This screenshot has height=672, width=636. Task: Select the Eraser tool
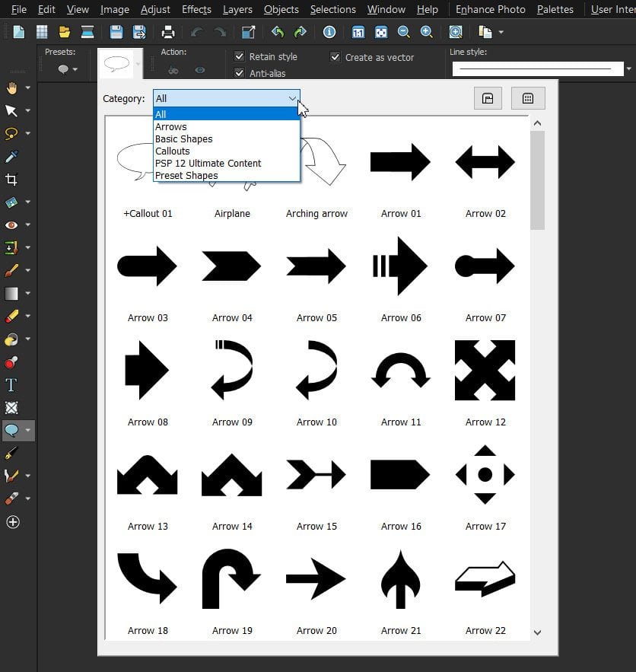[x=11, y=316]
